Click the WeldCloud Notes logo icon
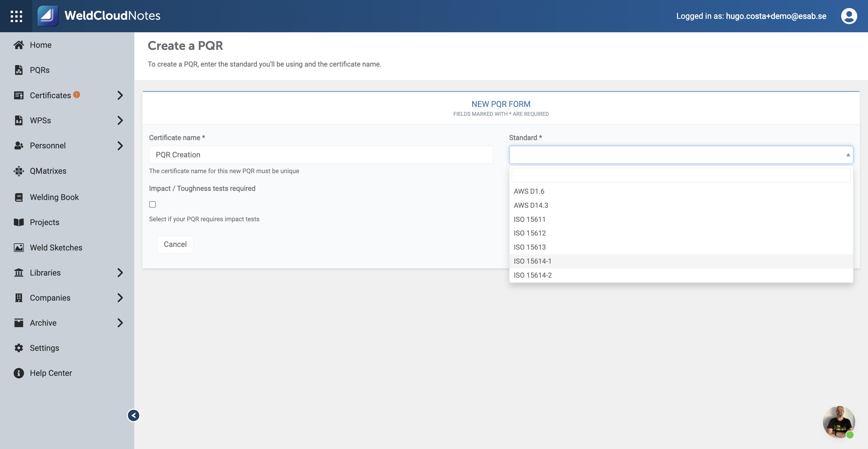Image resolution: width=868 pixels, height=449 pixels. tap(47, 16)
